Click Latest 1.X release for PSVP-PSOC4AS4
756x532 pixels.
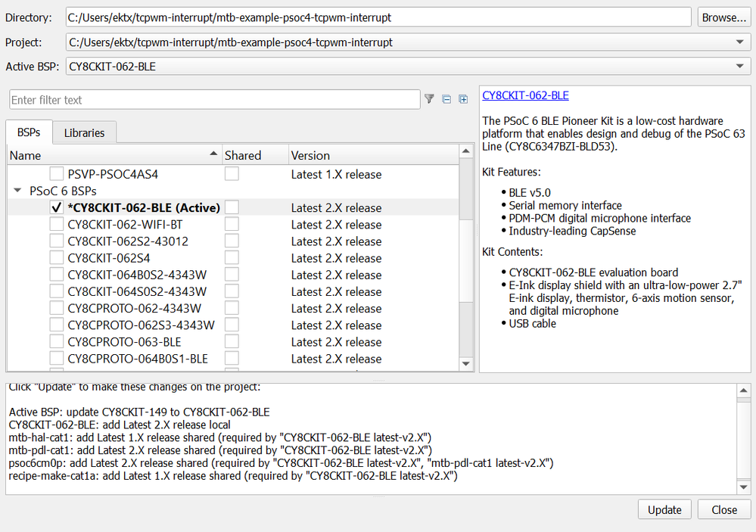point(336,175)
